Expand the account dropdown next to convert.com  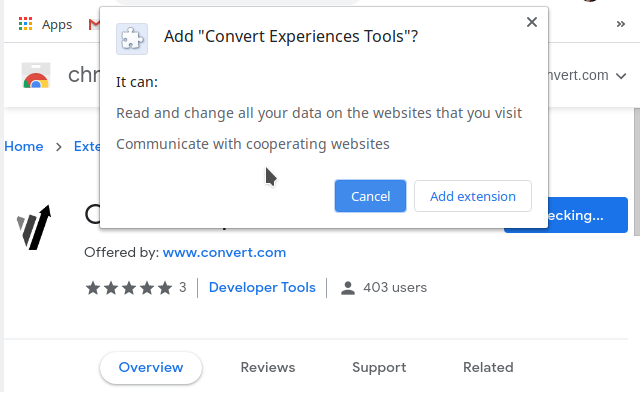pos(621,76)
